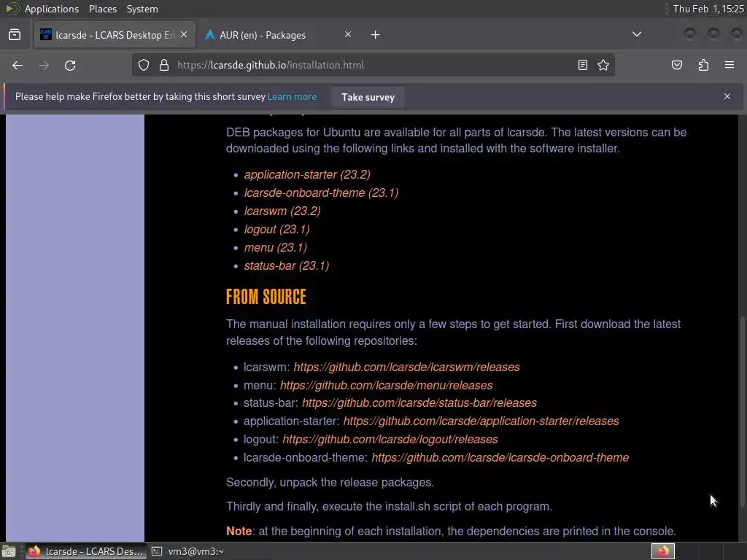Open Firefox View recent browsing icon
This screenshot has height=560, width=747.
(15, 35)
